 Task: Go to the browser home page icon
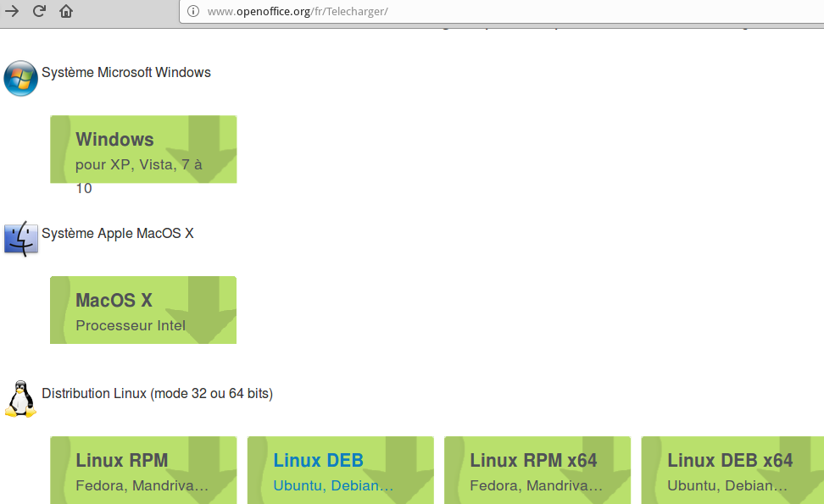pyautogui.click(x=65, y=11)
